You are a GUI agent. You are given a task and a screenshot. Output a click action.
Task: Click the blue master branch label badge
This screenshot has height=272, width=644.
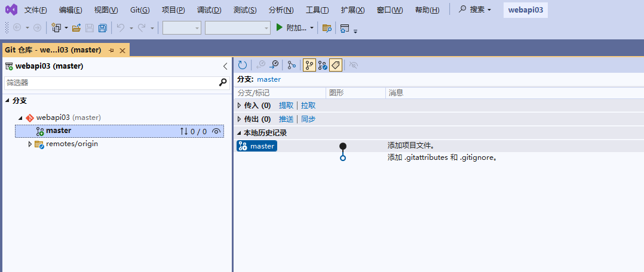pos(257,146)
